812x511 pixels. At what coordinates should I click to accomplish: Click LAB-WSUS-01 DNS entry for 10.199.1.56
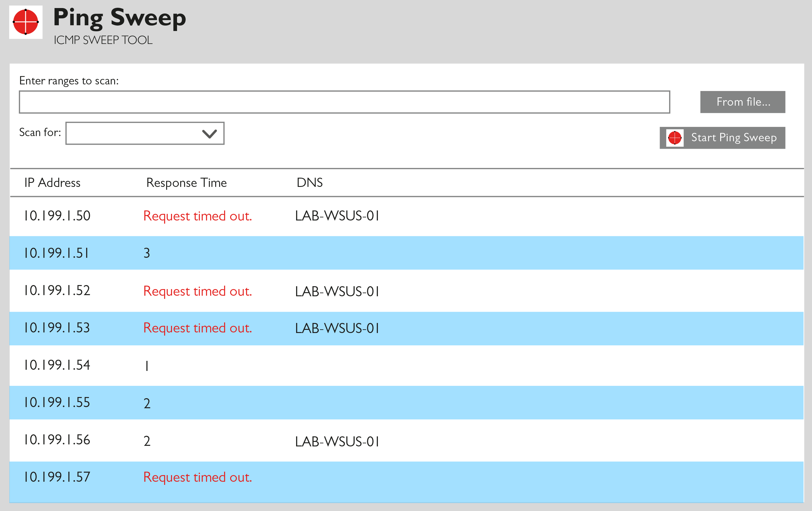click(337, 441)
